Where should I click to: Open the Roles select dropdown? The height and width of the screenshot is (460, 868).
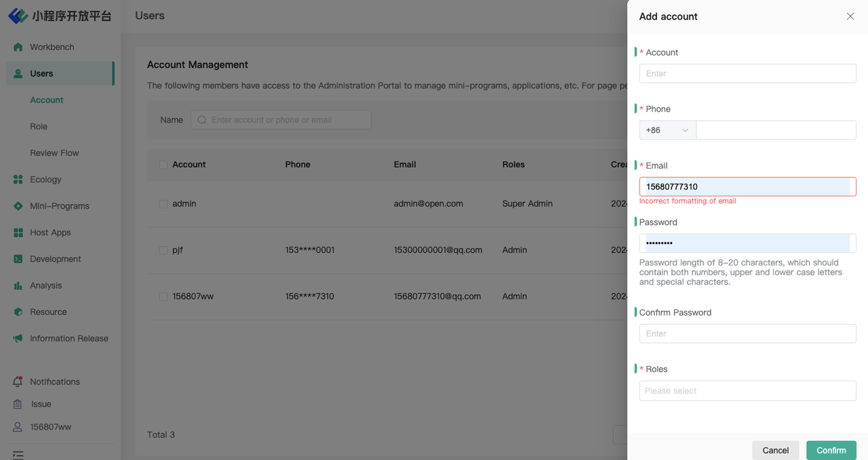tap(747, 391)
